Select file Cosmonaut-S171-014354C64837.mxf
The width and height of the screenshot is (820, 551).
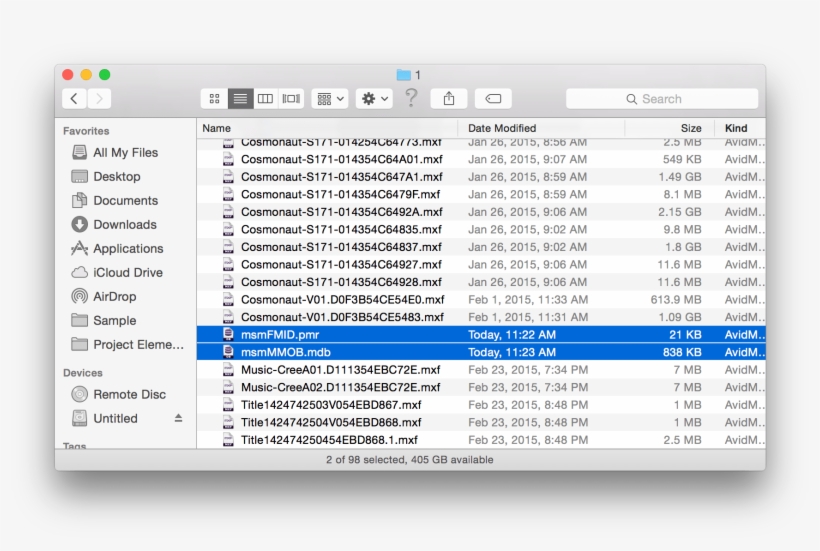[x=481, y=247]
